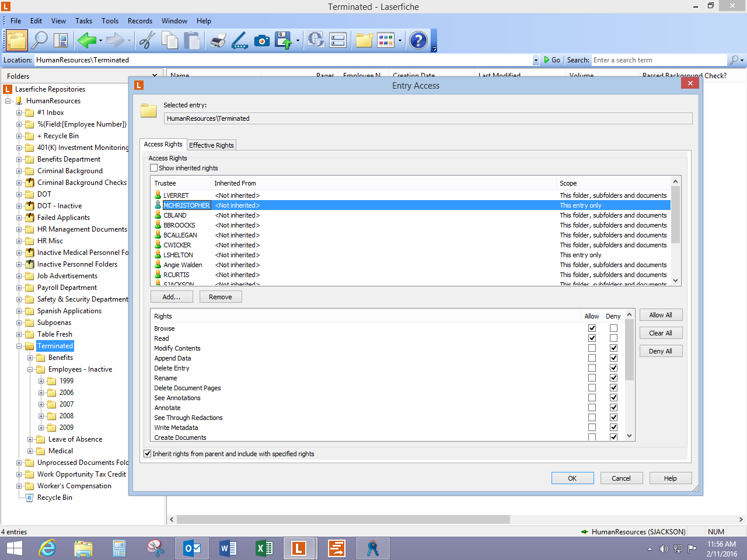This screenshot has width=747, height=560.
Task: Open the import icon dropdown arrow
Action: (x=298, y=41)
